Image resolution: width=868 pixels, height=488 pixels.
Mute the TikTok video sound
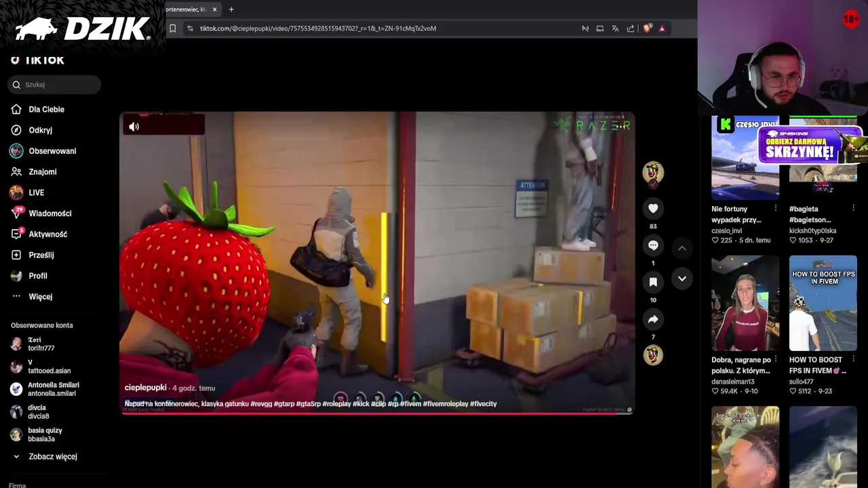coord(134,127)
